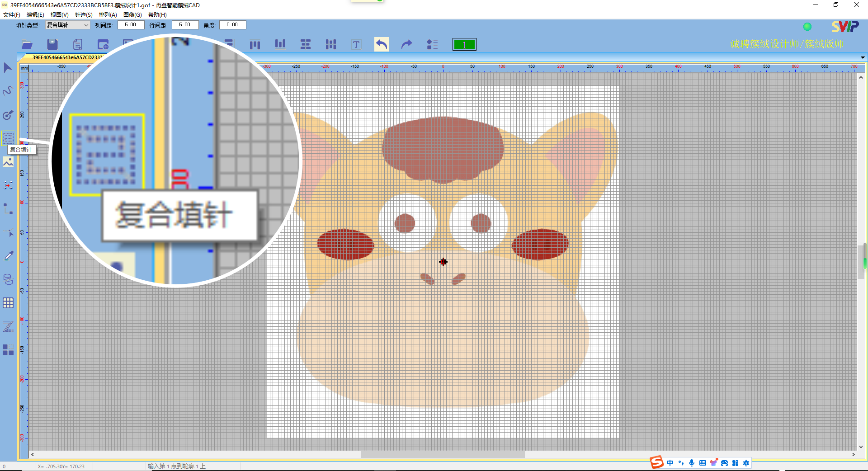Click the green status indicator dot
Image resolution: width=868 pixels, height=471 pixels.
(807, 27)
